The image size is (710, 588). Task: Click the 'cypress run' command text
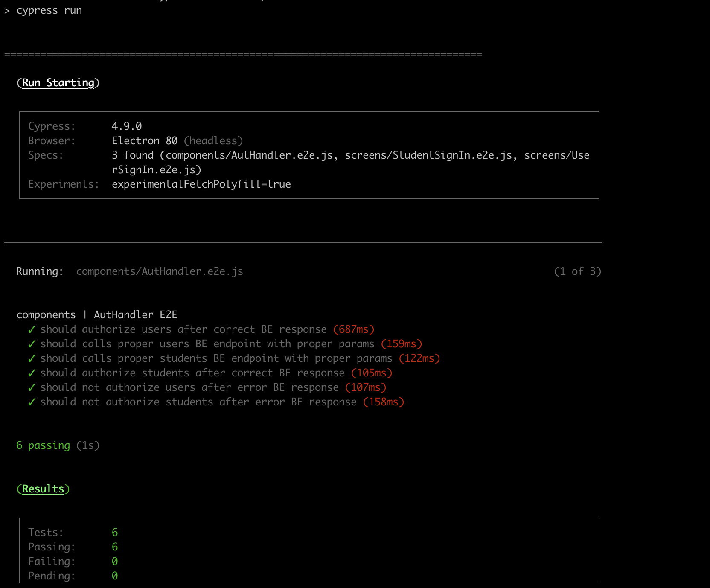[x=49, y=10]
